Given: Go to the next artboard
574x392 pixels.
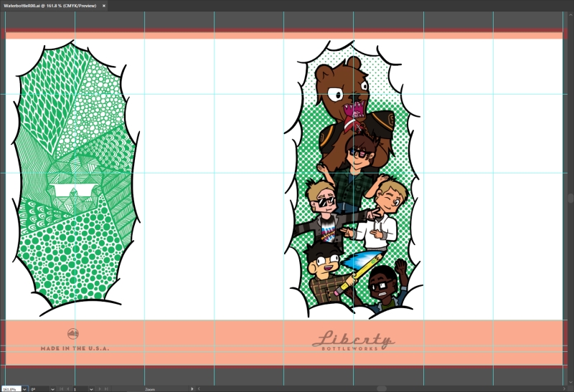Looking at the screenshot, I should 98,388.
